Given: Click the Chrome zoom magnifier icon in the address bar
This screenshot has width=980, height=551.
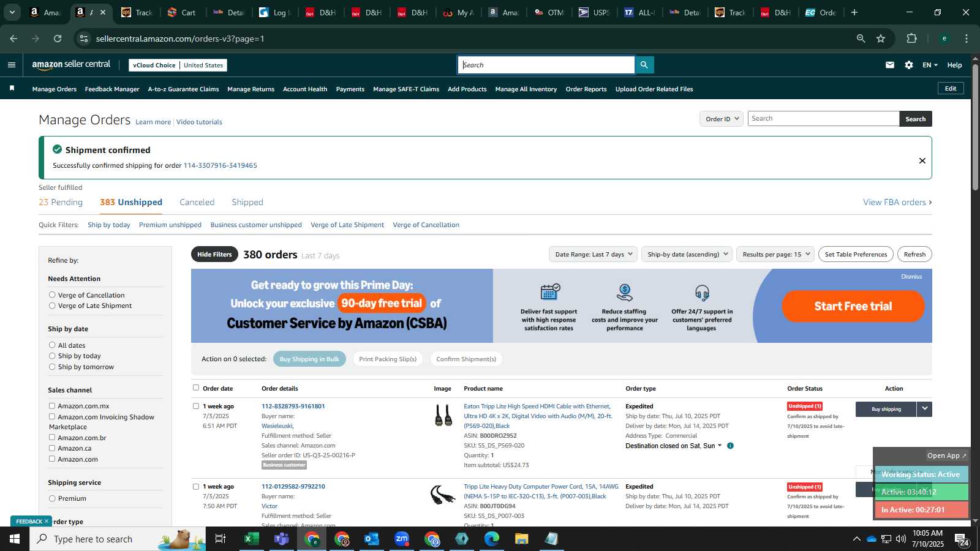Looking at the screenshot, I should (x=861, y=39).
